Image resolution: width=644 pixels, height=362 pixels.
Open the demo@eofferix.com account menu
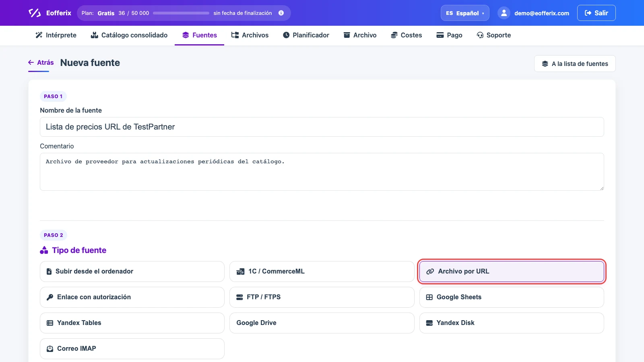coord(533,13)
